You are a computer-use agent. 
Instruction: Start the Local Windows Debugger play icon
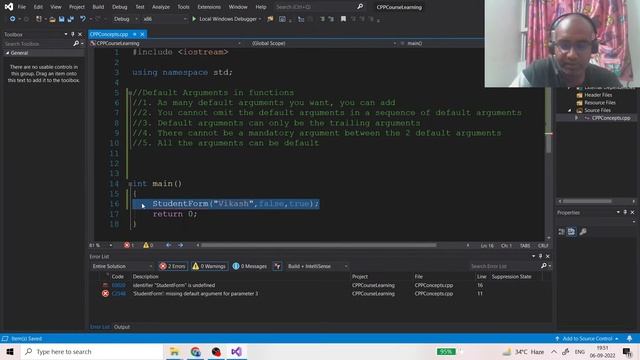click(194, 19)
